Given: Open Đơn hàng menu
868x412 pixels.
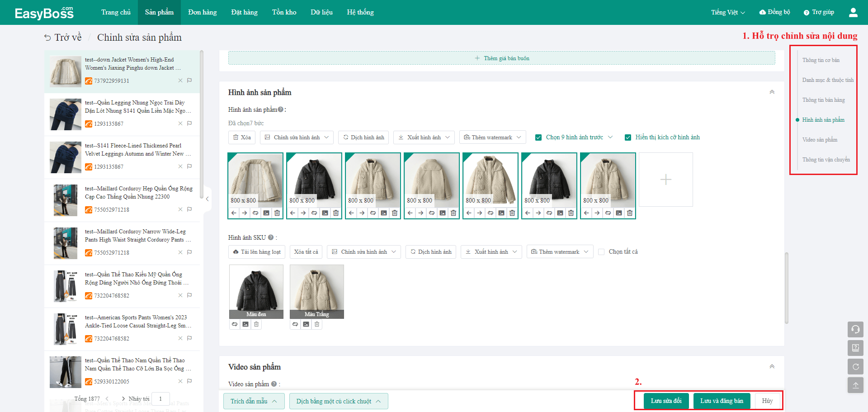Looking at the screenshot, I should pyautogui.click(x=203, y=12).
